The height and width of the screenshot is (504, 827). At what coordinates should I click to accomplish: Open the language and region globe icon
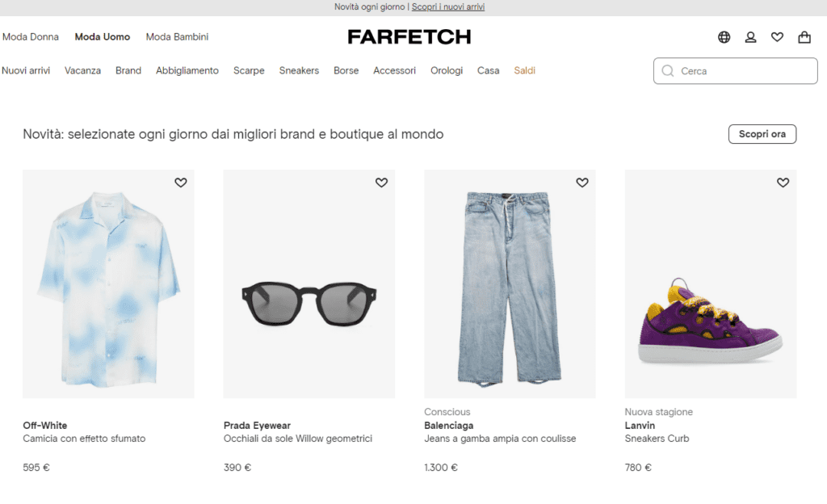(724, 37)
